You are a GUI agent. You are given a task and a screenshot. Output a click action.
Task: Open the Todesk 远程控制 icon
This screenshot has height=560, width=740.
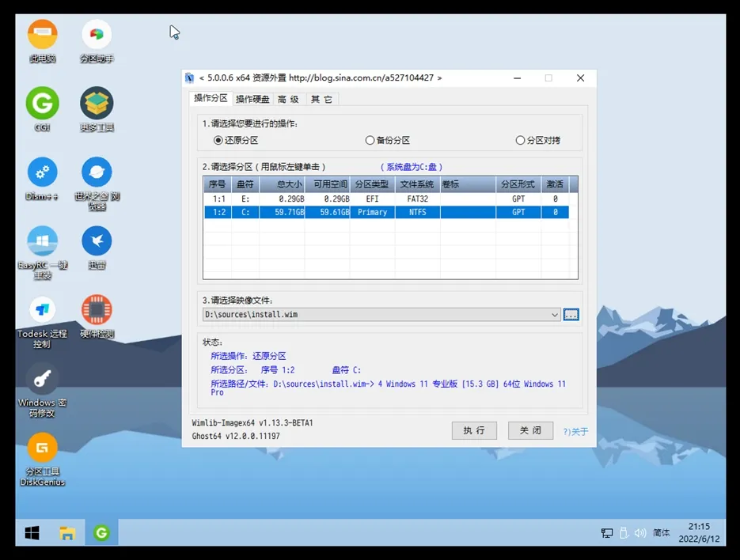coord(42,310)
